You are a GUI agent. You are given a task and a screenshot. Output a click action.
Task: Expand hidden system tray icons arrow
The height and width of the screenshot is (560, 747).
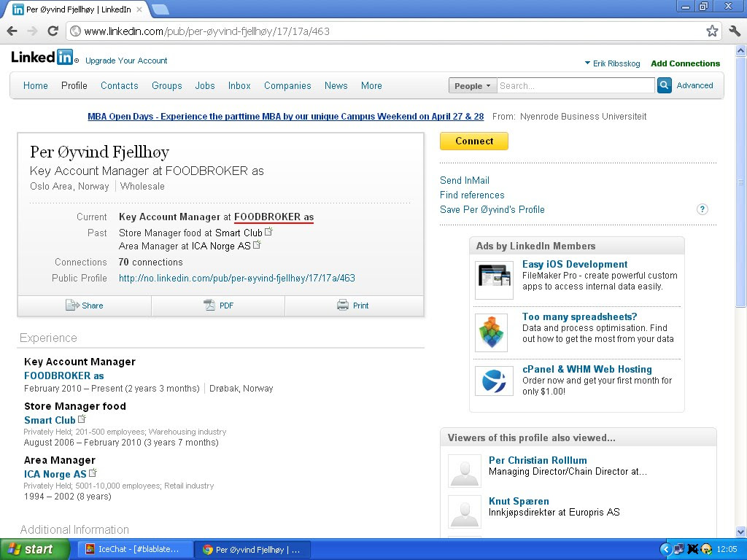click(665, 550)
